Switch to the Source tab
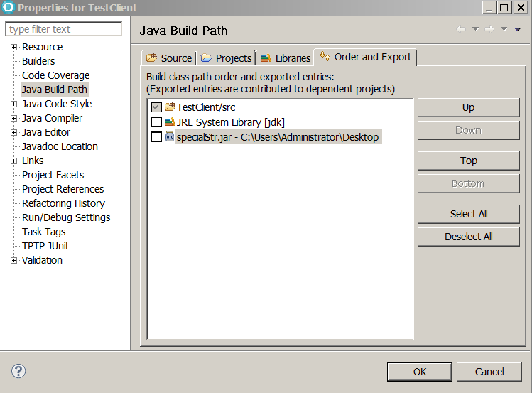The width and height of the screenshot is (532, 393). [x=169, y=58]
